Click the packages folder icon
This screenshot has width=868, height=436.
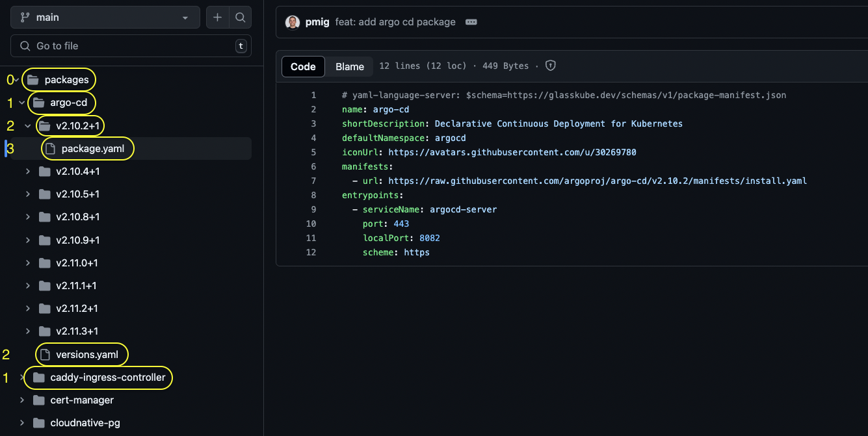32,79
